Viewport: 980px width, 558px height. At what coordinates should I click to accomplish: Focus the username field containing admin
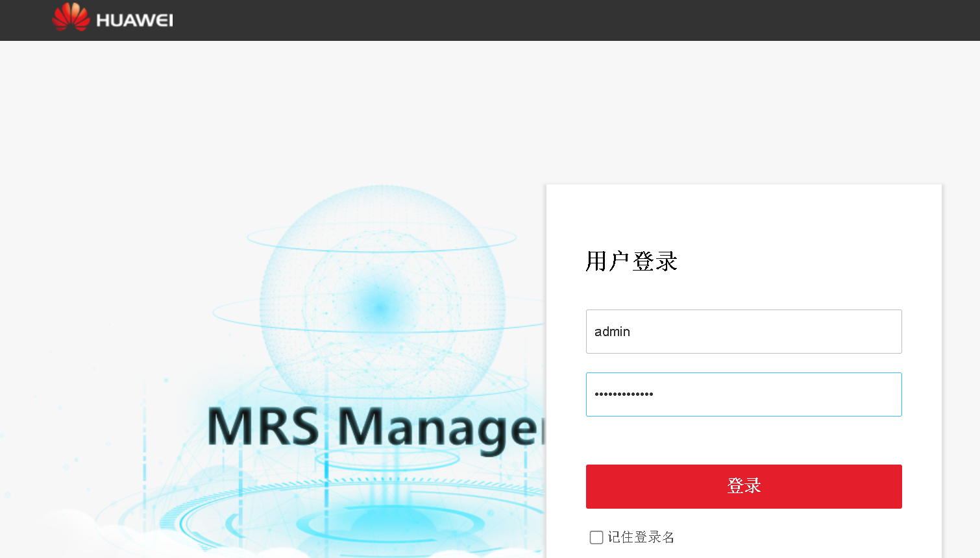click(743, 332)
